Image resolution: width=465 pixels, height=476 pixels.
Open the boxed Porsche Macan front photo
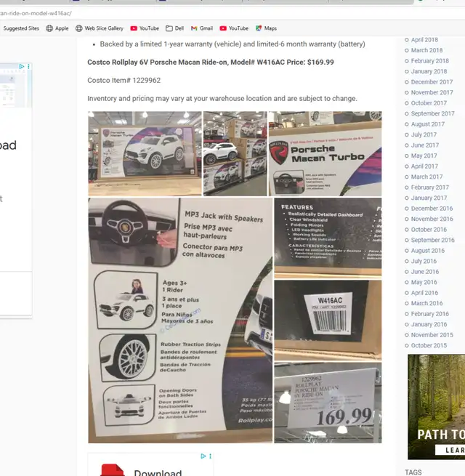[145, 153]
